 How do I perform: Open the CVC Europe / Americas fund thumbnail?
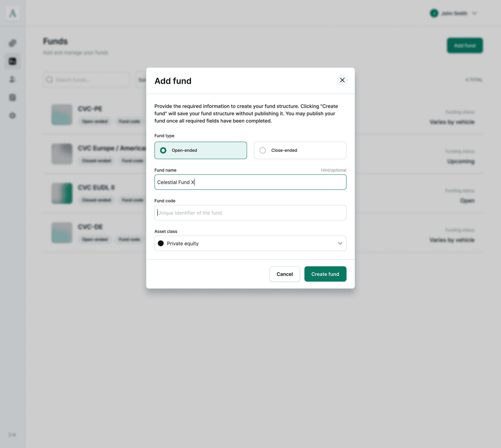click(62, 154)
